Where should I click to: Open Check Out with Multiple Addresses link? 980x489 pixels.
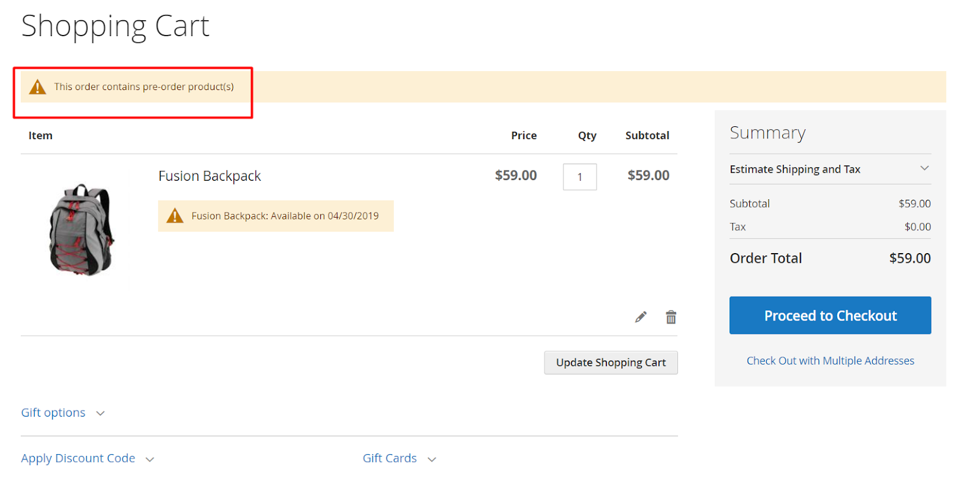[830, 361]
